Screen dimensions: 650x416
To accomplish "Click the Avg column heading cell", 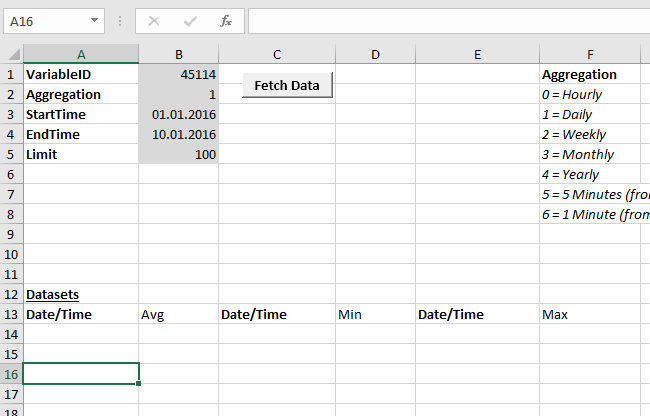I will [x=178, y=314].
